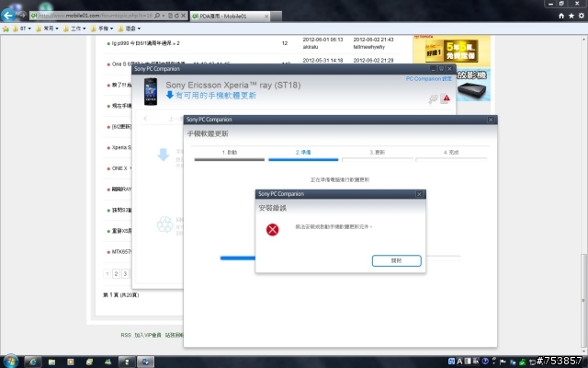Expand the fifth favorites bar folder
The width and height of the screenshot is (588, 368).
(130, 29)
